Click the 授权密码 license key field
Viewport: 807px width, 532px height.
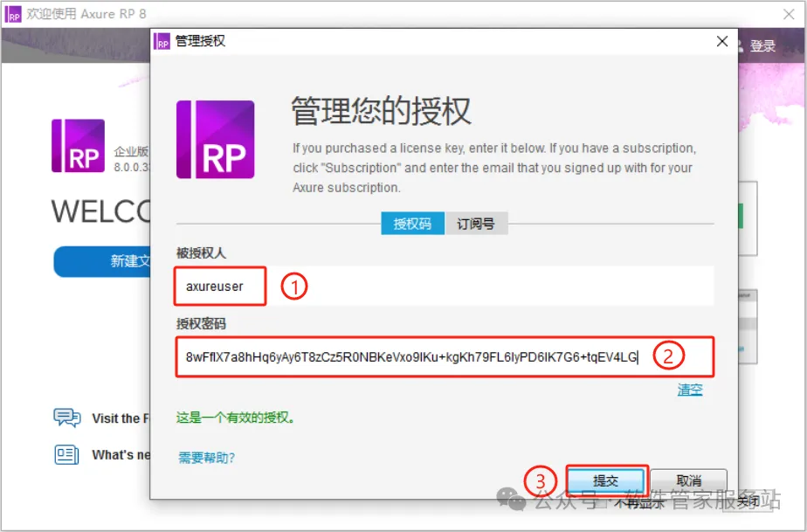click(445, 357)
